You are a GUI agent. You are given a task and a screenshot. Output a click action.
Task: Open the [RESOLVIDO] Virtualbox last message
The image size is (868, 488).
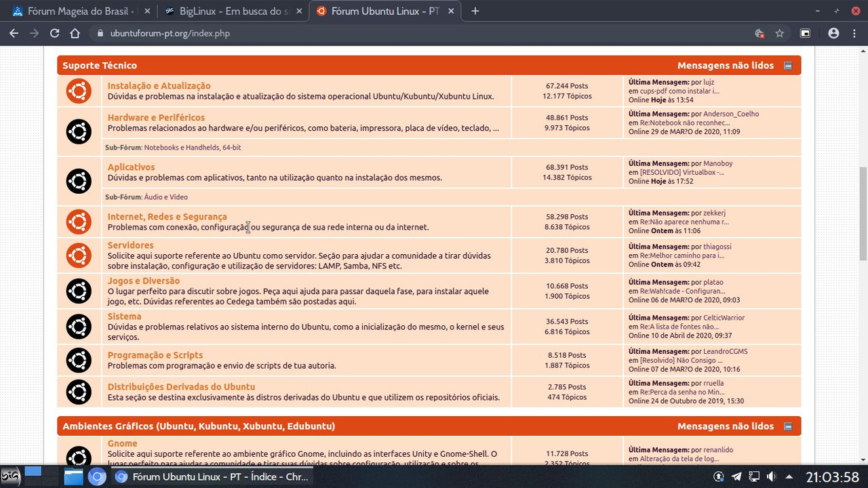[682, 172]
